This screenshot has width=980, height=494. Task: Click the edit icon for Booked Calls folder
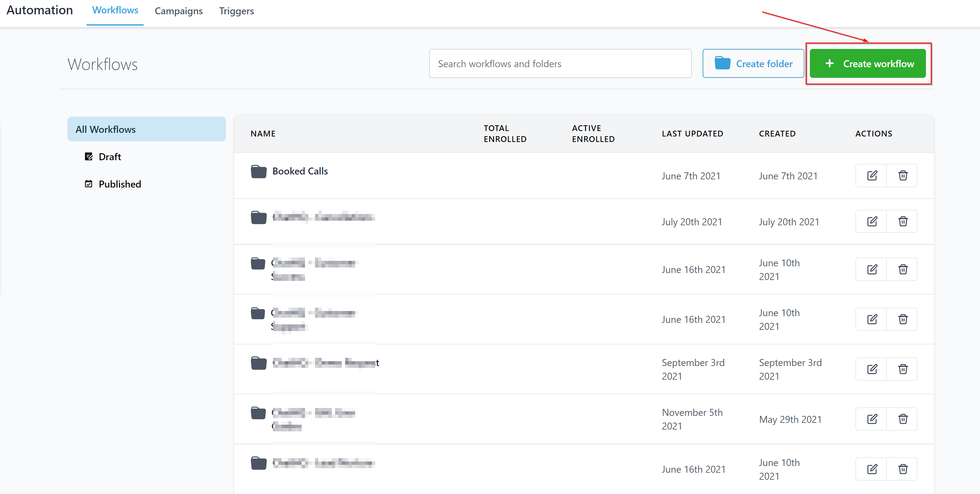click(871, 175)
